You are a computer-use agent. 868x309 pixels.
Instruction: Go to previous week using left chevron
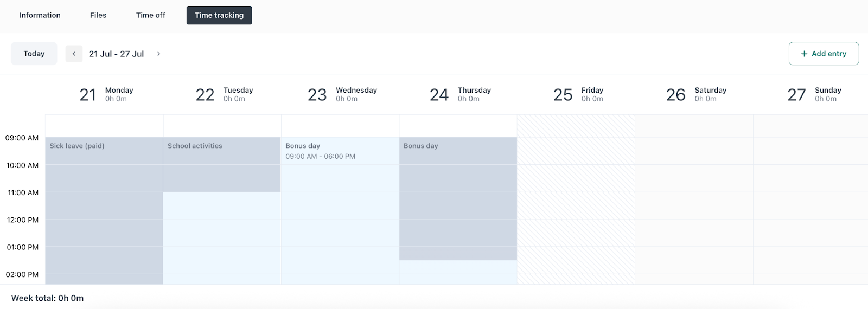tap(74, 54)
